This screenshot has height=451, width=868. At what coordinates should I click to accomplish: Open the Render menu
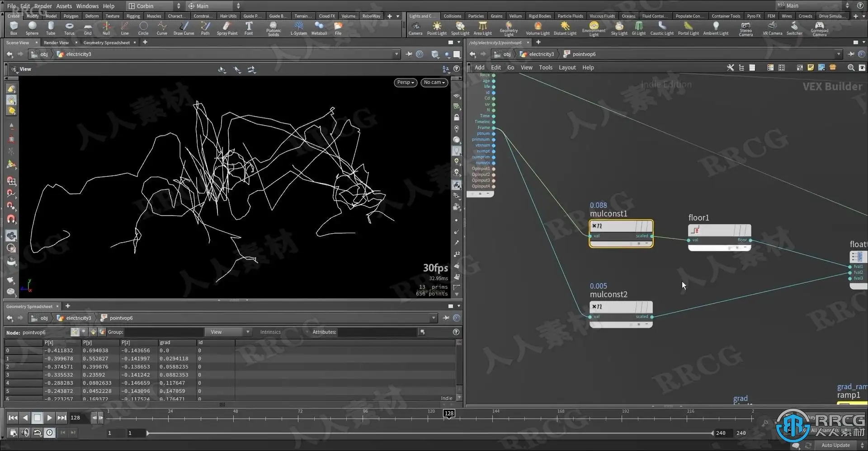[43, 6]
